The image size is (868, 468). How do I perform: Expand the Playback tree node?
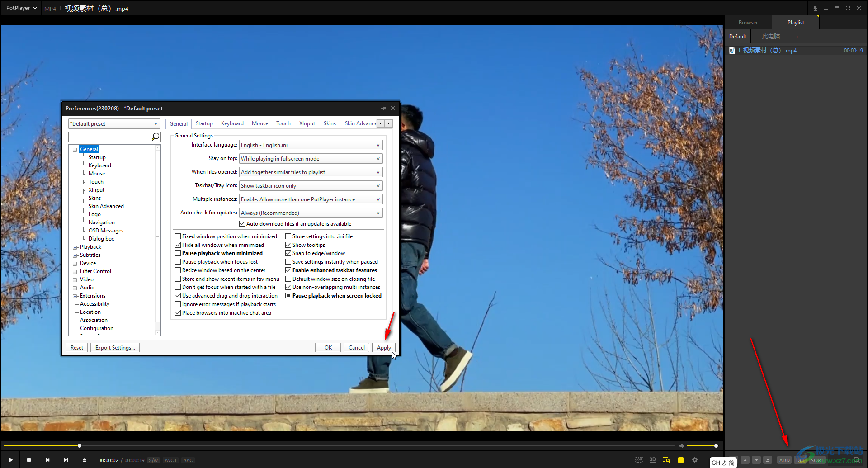click(75, 247)
